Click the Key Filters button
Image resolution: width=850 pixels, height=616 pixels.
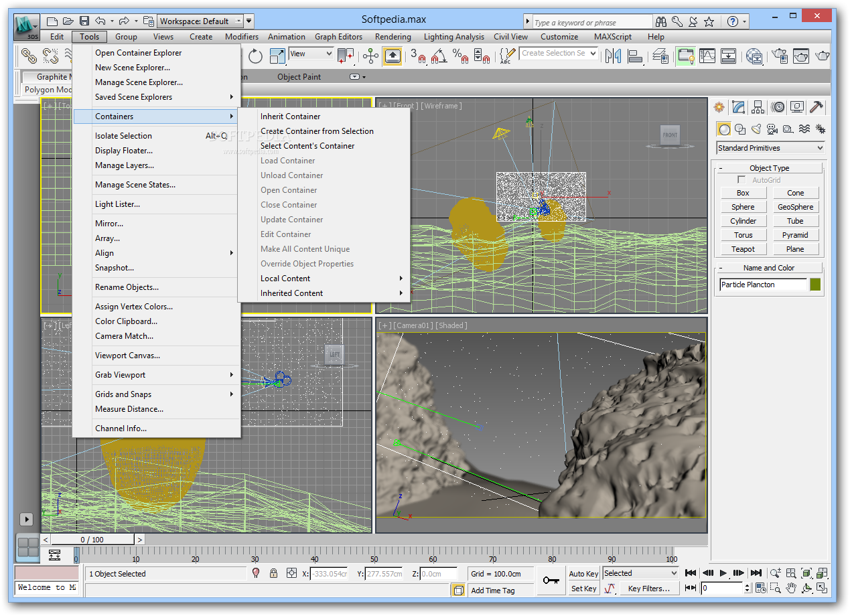coord(648,589)
